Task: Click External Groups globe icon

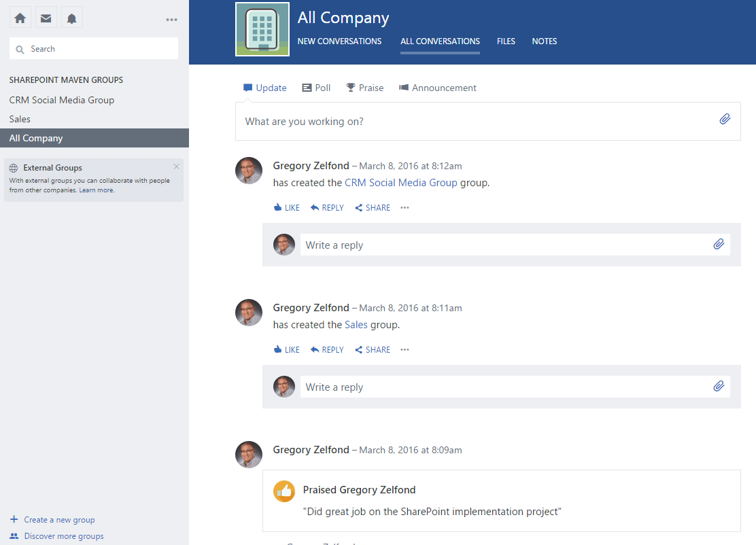Action: click(14, 168)
